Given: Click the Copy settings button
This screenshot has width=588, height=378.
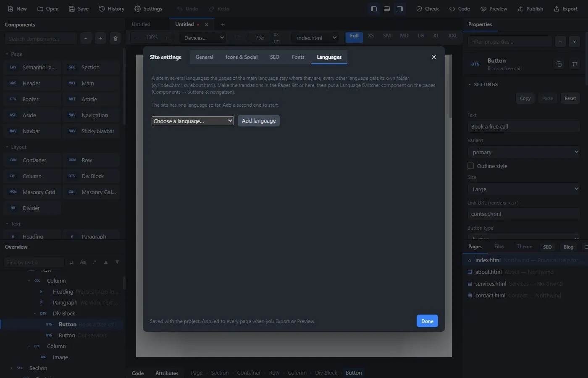Looking at the screenshot, I should (x=525, y=98).
